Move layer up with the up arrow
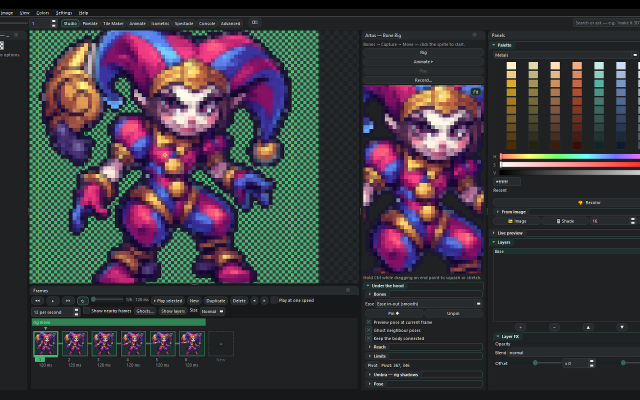The width and height of the screenshot is (640, 400). pos(588,327)
